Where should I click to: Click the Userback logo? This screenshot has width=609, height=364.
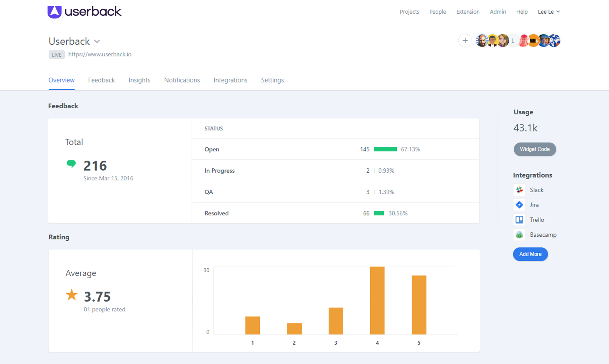[x=84, y=12]
